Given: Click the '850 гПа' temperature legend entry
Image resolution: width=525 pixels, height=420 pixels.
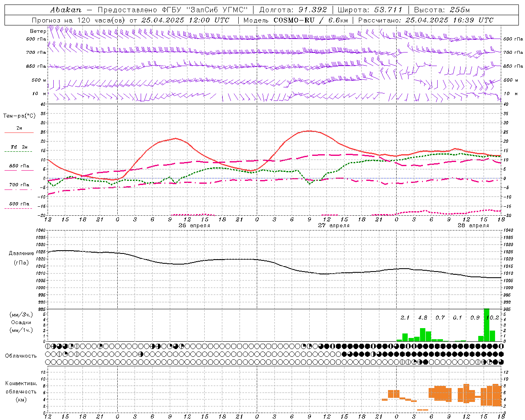Looking at the screenshot, I should point(19,166).
